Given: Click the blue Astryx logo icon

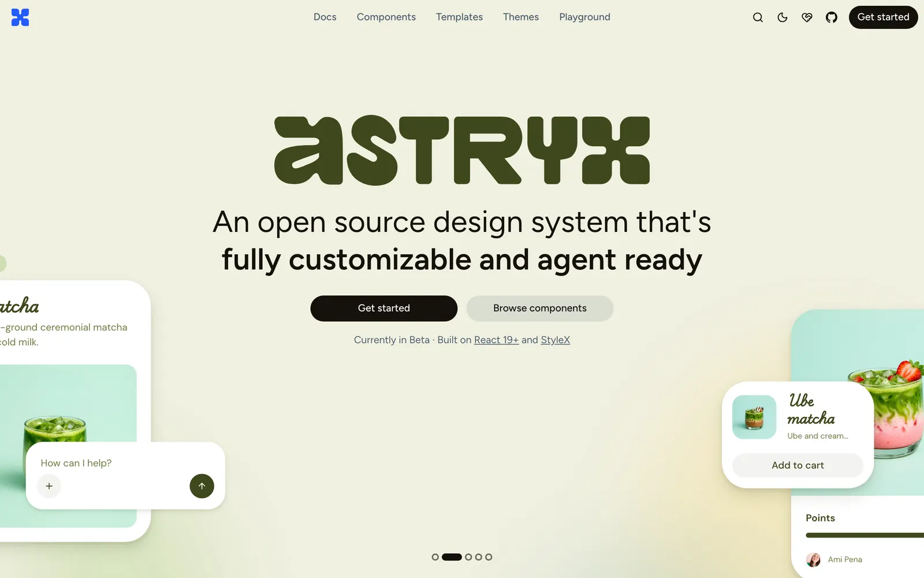Looking at the screenshot, I should pyautogui.click(x=20, y=17).
